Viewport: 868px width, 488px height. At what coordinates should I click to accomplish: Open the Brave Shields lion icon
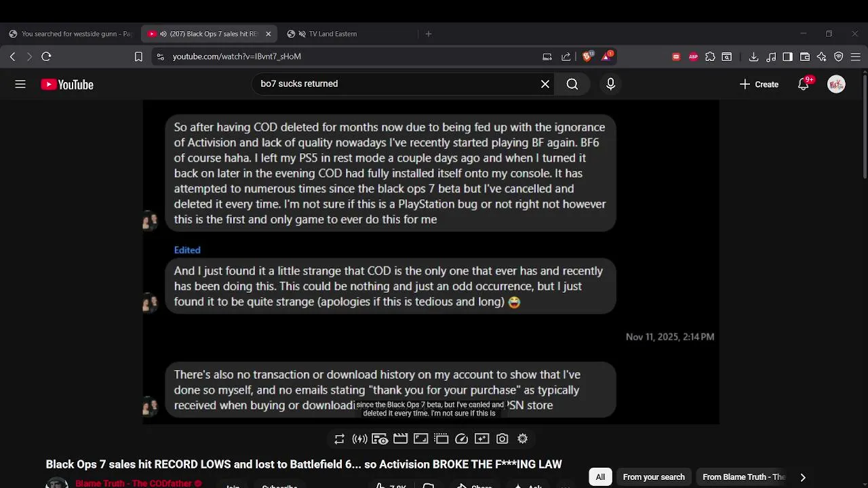[588, 56]
